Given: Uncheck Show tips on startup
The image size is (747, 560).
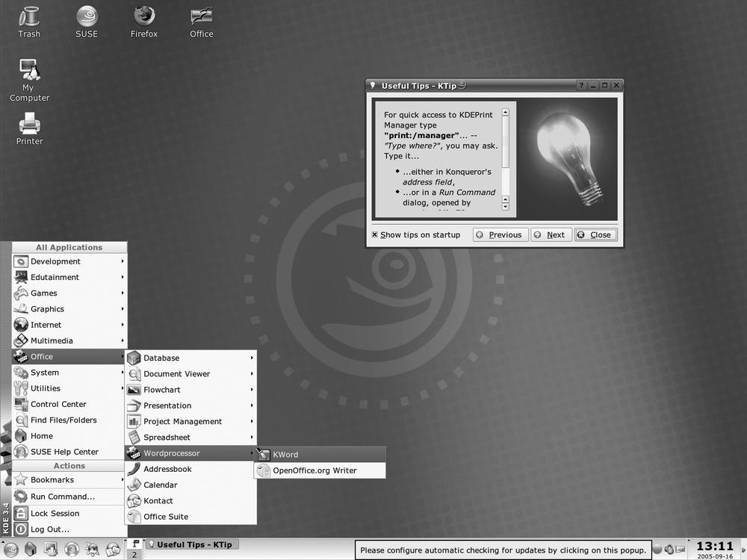Looking at the screenshot, I should 374,234.
